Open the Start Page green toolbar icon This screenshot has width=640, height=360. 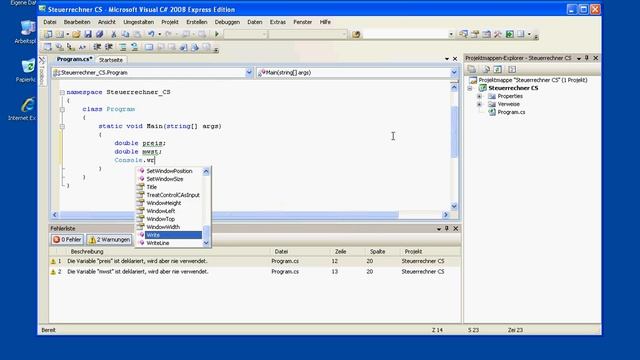(509, 34)
